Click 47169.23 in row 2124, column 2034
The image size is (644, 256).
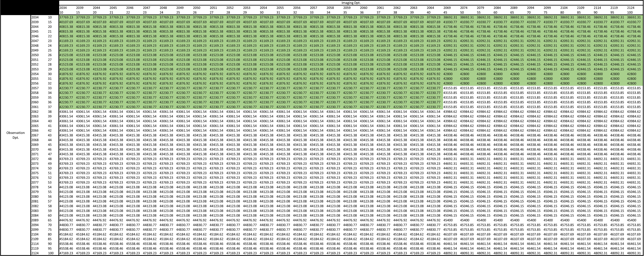click(66, 253)
